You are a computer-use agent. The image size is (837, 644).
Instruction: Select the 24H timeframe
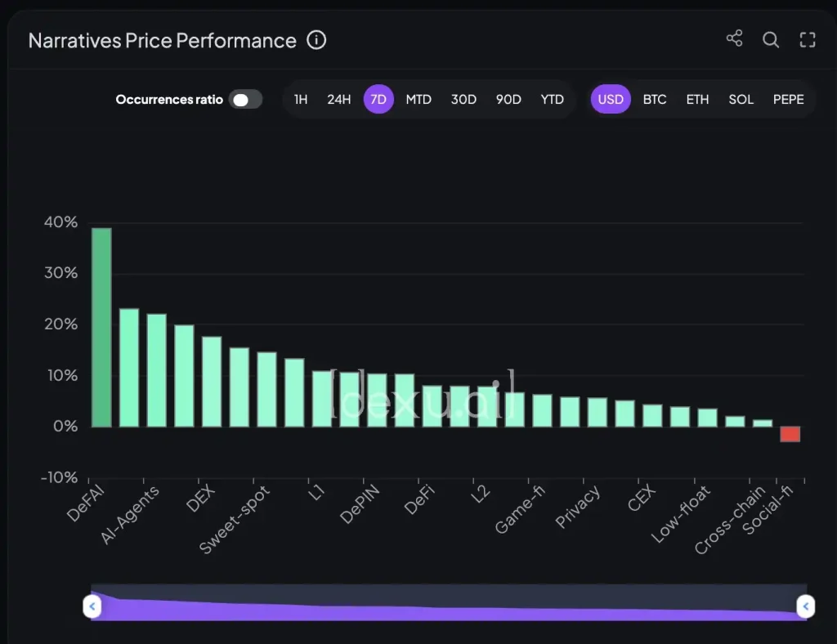click(338, 100)
